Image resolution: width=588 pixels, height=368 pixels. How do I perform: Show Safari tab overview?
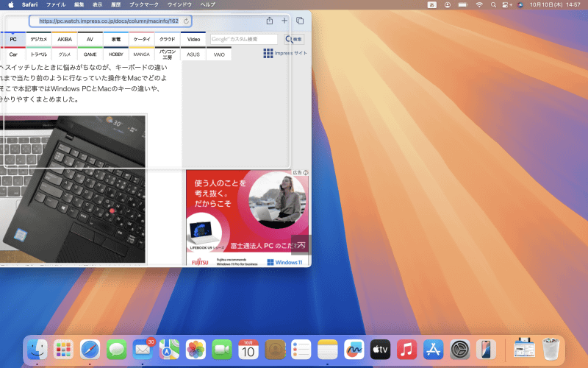pos(300,21)
